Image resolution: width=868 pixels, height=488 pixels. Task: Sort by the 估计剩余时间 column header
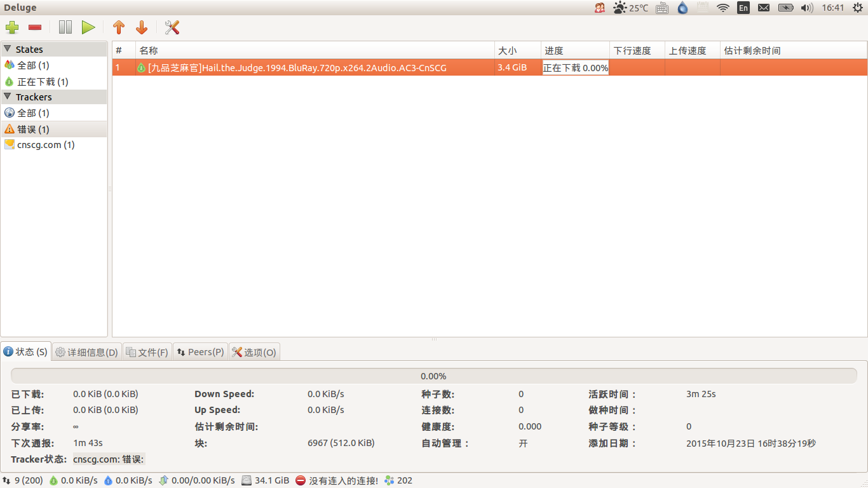tap(794, 50)
